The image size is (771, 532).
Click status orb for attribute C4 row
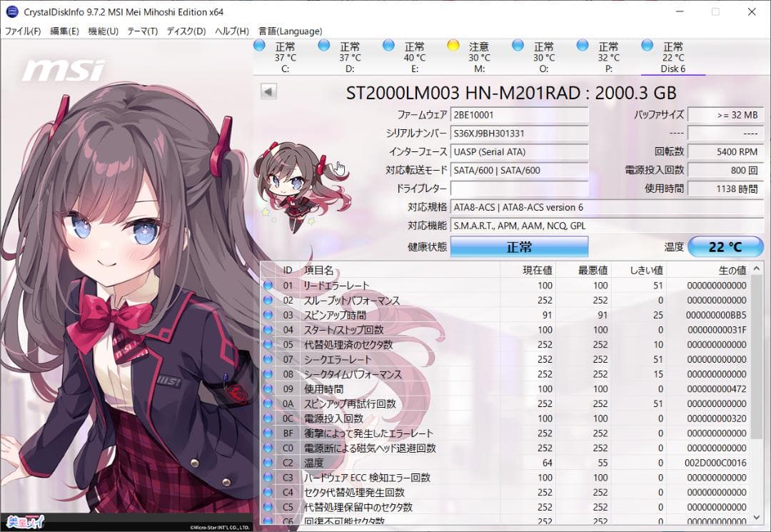(268, 492)
